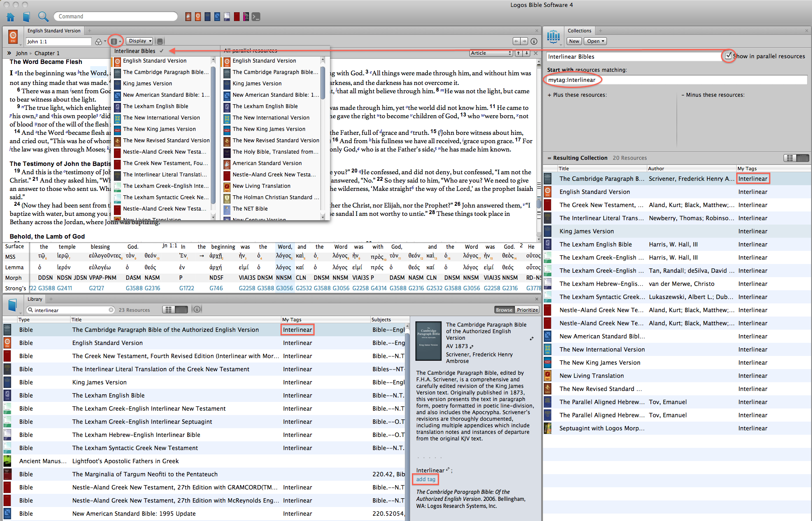Viewport: 812px width, 521px height.
Task: Toggle Show in parallel resources checkbox
Action: 728,56
